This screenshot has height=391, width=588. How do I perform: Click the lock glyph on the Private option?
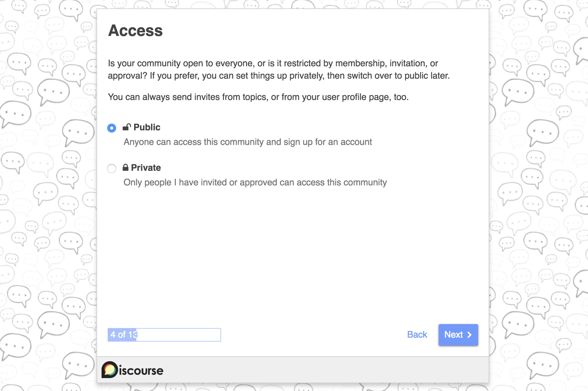click(126, 167)
